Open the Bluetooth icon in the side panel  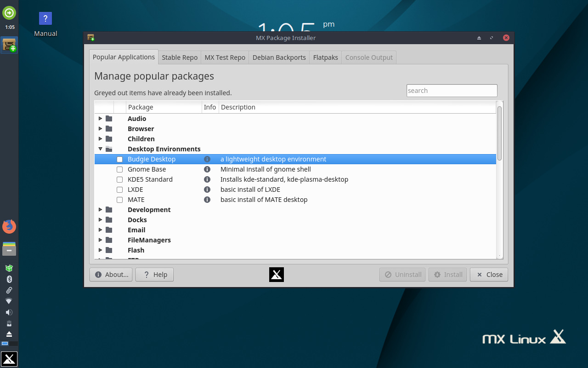pos(9,279)
